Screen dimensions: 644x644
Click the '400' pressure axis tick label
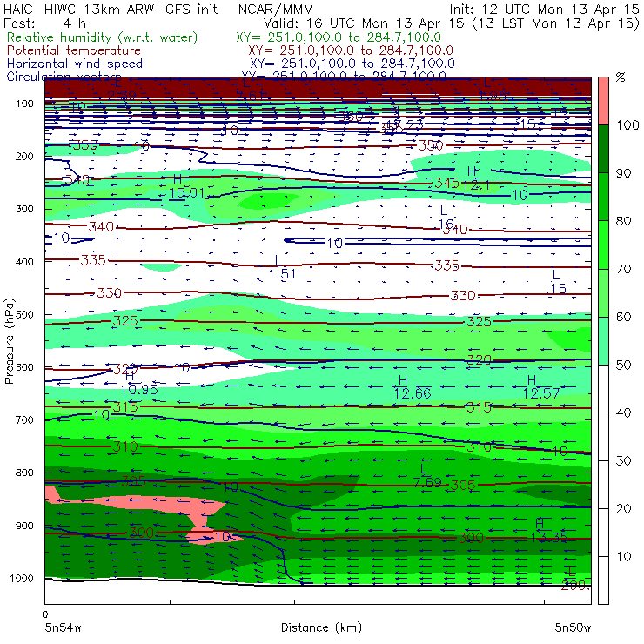click(x=24, y=262)
